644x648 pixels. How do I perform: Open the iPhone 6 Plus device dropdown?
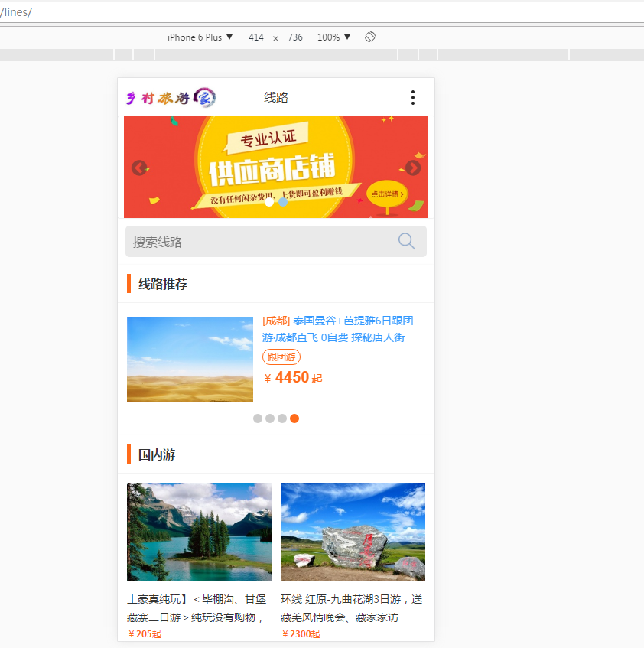[200, 37]
